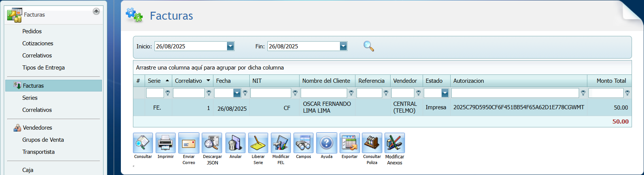Open the Fin date dropdown
644x175 pixels.
(x=343, y=46)
